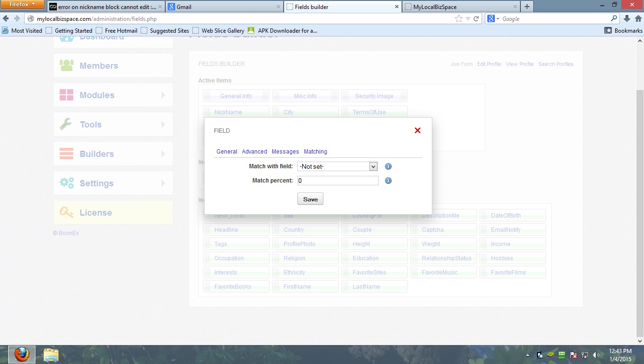Select the General tab in Field dialog
The height and width of the screenshot is (364, 644).
pos(227,152)
